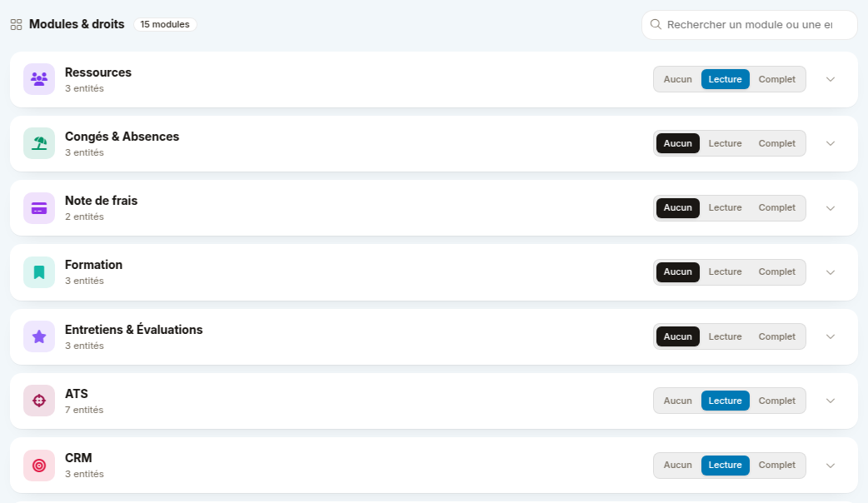Click the CRM target icon

(x=39, y=466)
